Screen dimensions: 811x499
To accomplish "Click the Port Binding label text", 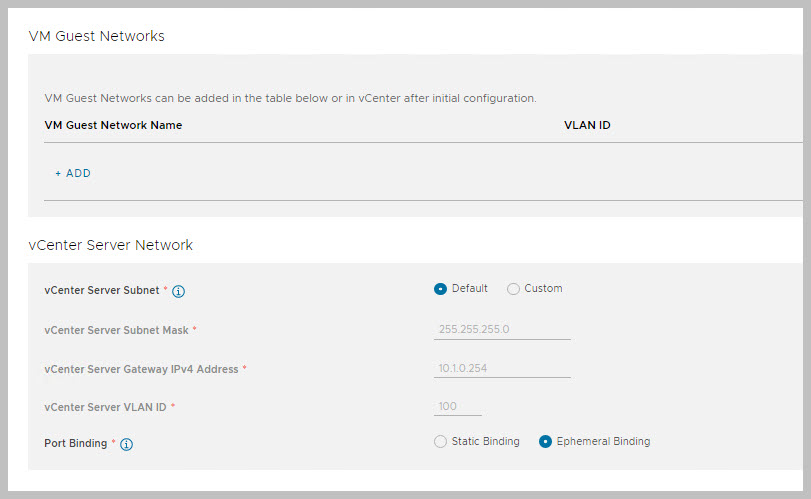I will click(75, 443).
